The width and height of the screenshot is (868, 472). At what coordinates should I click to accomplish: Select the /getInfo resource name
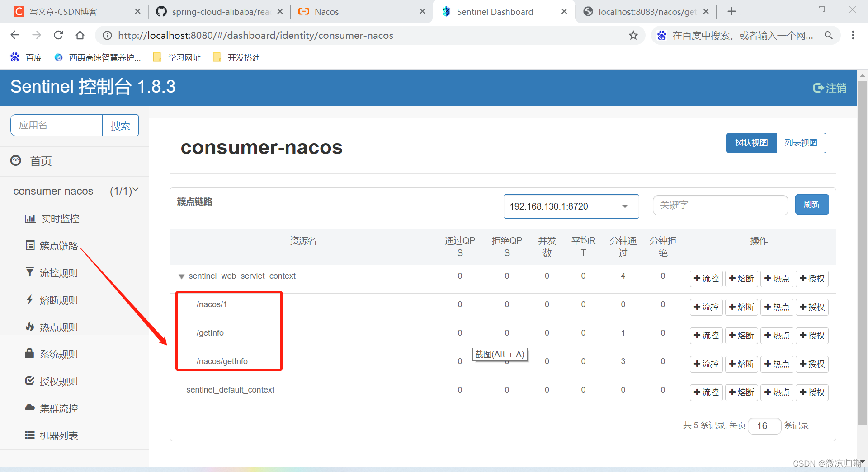tap(210, 333)
